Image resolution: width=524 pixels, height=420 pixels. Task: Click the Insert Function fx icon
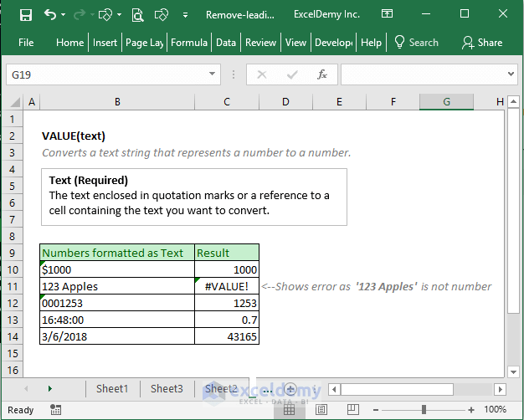(x=322, y=74)
